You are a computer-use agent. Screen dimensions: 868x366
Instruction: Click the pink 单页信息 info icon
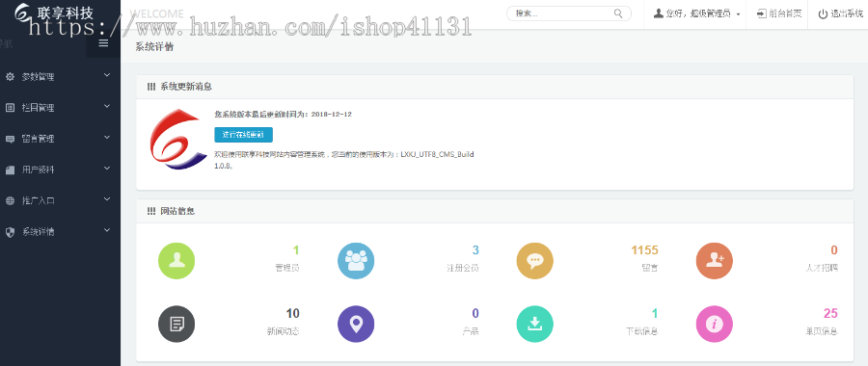click(x=714, y=324)
